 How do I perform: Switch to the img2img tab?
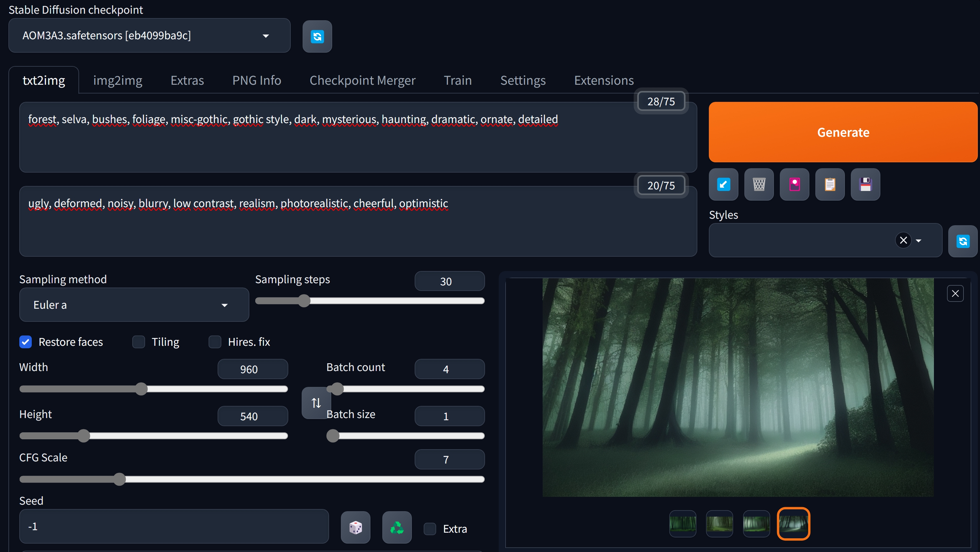point(118,80)
